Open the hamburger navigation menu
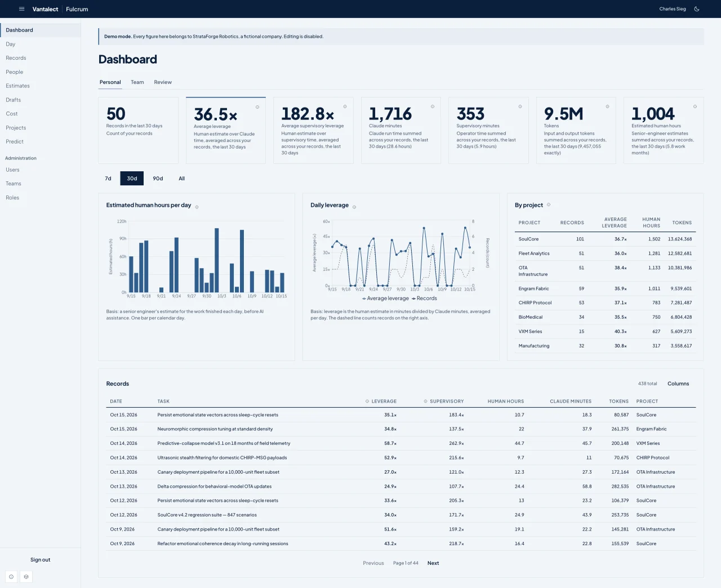 [x=22, y=9]
